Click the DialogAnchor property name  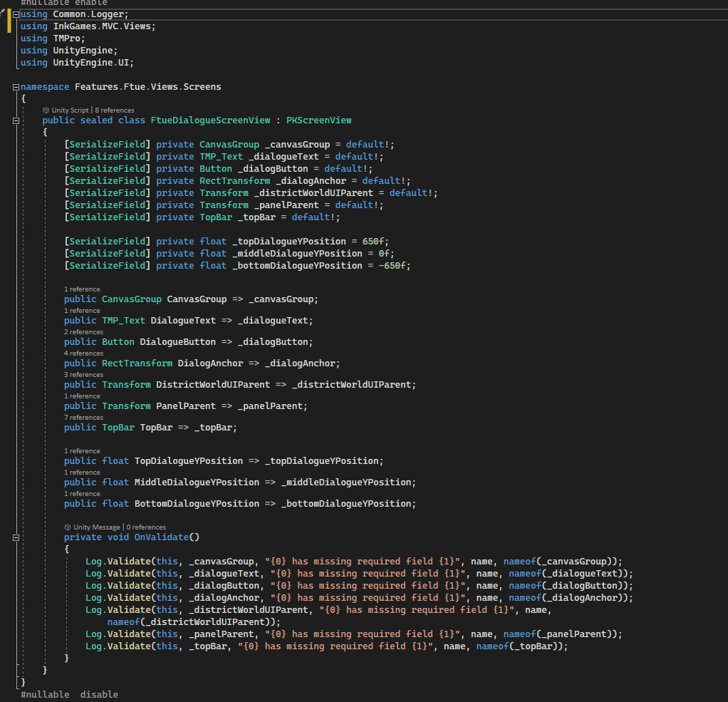(x=210, y=363)
